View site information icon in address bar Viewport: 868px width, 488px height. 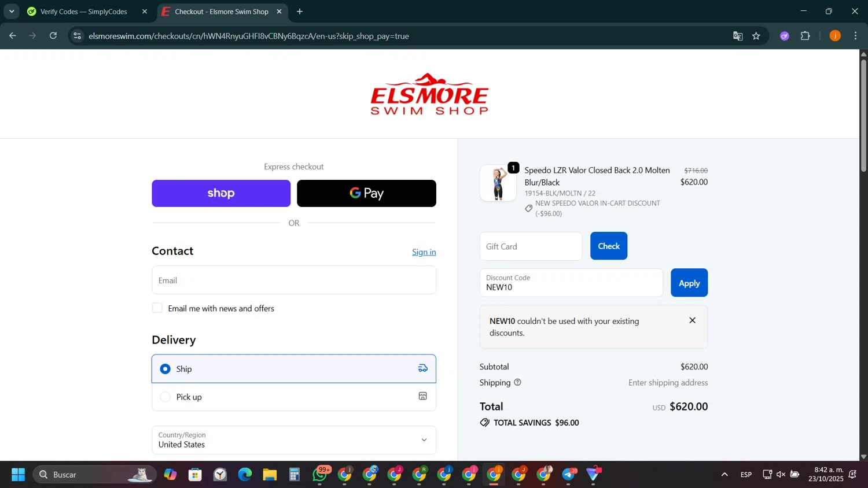click(77, 36)
